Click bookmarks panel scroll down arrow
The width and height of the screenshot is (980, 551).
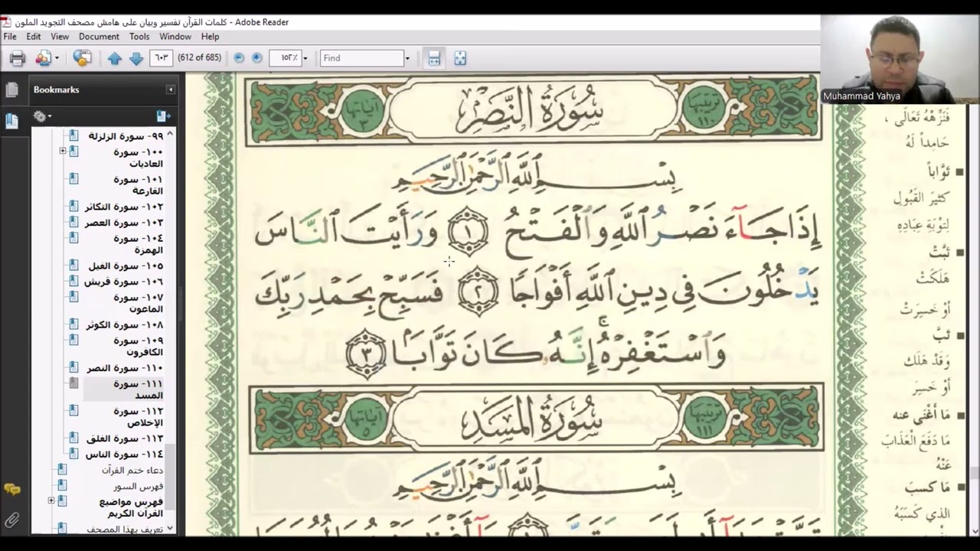(170, 529)
